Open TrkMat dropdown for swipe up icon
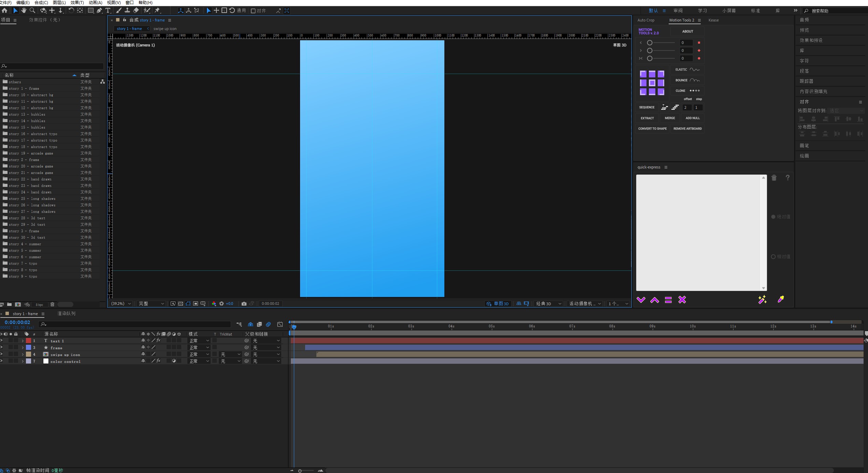The height and width of the screenshot is (473, 868). coord(230,354)
